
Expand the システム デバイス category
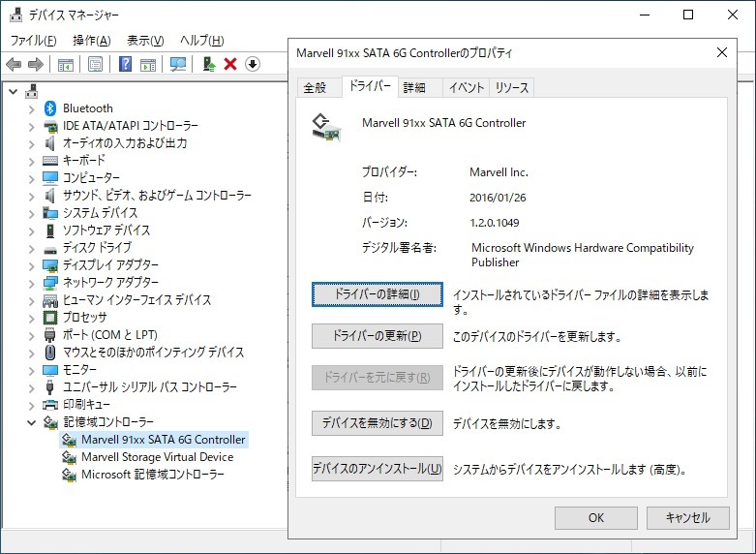(31, 213)
